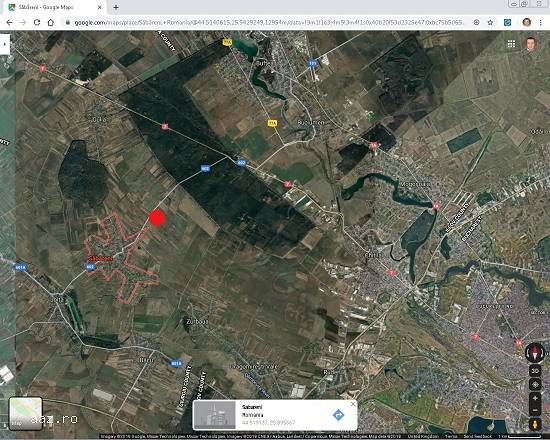Image resolution: width=550 pixels, height=440 pixels.
Task: Click the Chitila town label
Action: pos(373,255)
